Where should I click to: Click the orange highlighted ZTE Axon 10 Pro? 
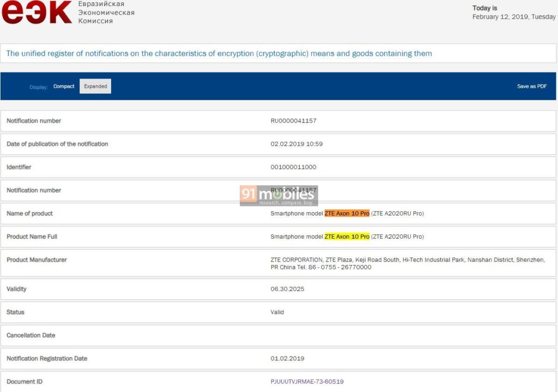347,213
